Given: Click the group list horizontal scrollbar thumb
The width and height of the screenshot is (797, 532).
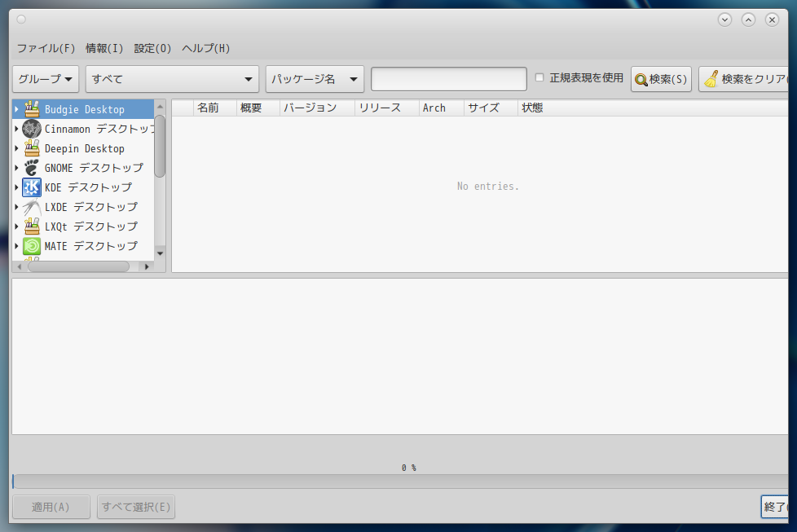Looking at the screenshot, I should tap(78, 266).
